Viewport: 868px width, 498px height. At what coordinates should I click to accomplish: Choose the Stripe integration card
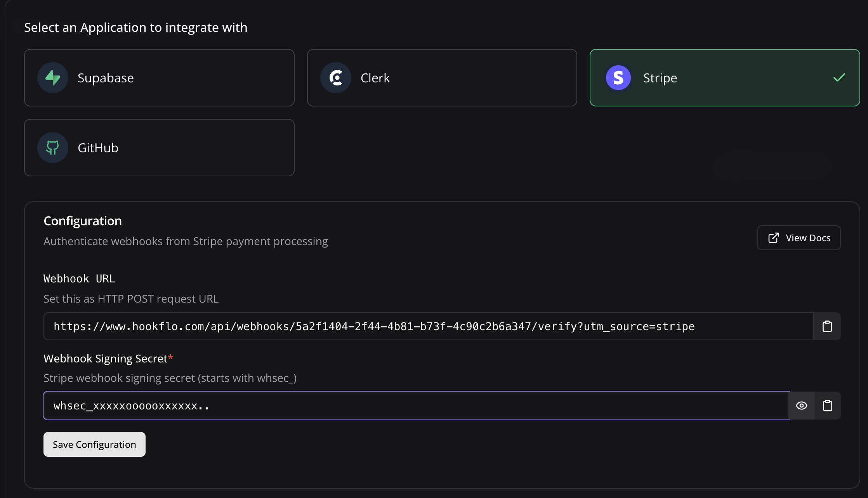[724, 78]
